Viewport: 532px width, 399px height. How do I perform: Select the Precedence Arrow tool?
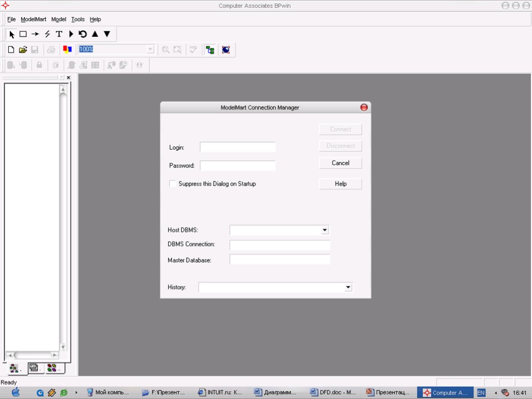click(35, 34)
